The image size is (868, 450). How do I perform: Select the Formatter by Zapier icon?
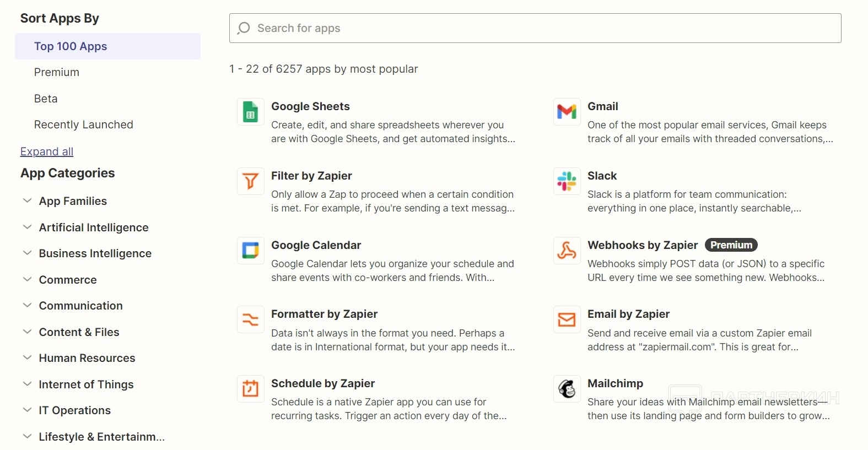251,320
